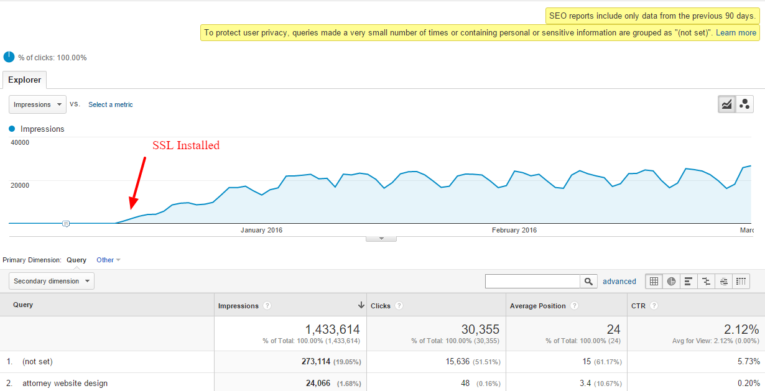Switch to line chart view

726,104
